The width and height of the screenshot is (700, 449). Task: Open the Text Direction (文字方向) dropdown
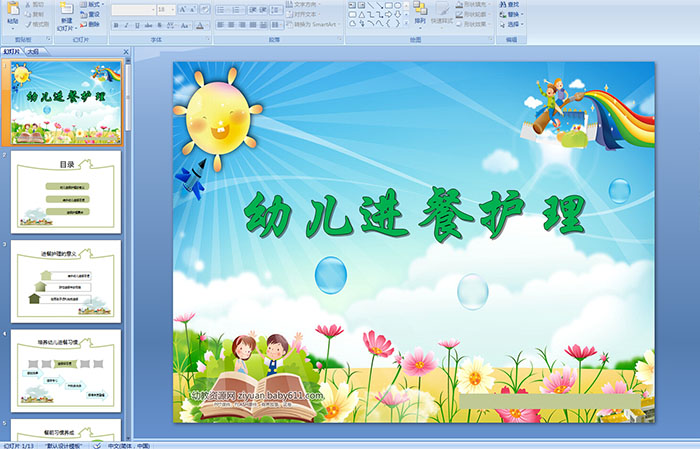(x=303, y=4)
